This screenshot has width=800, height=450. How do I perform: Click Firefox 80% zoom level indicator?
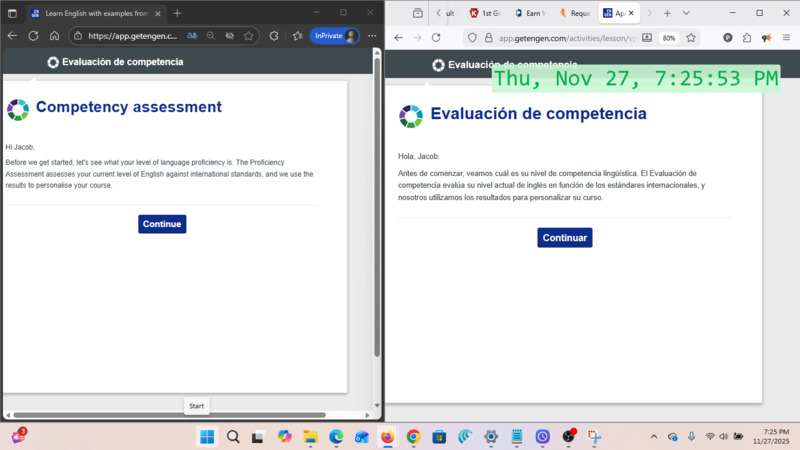[x=668, y=38]
